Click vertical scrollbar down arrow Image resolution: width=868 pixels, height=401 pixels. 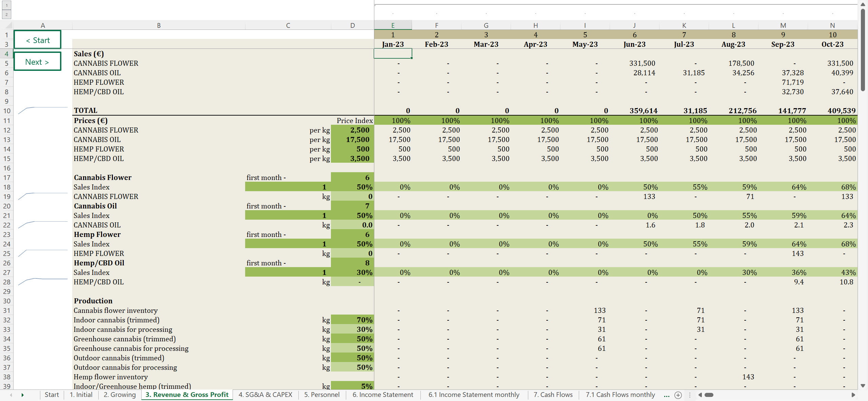863,386
